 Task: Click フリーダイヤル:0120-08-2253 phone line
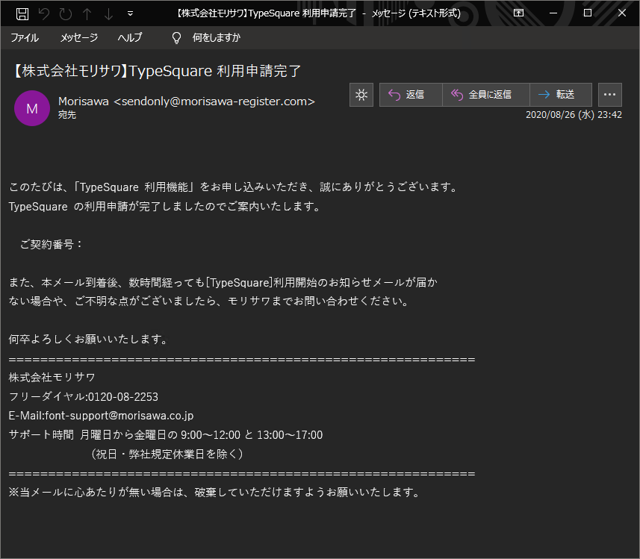[83, 397]
